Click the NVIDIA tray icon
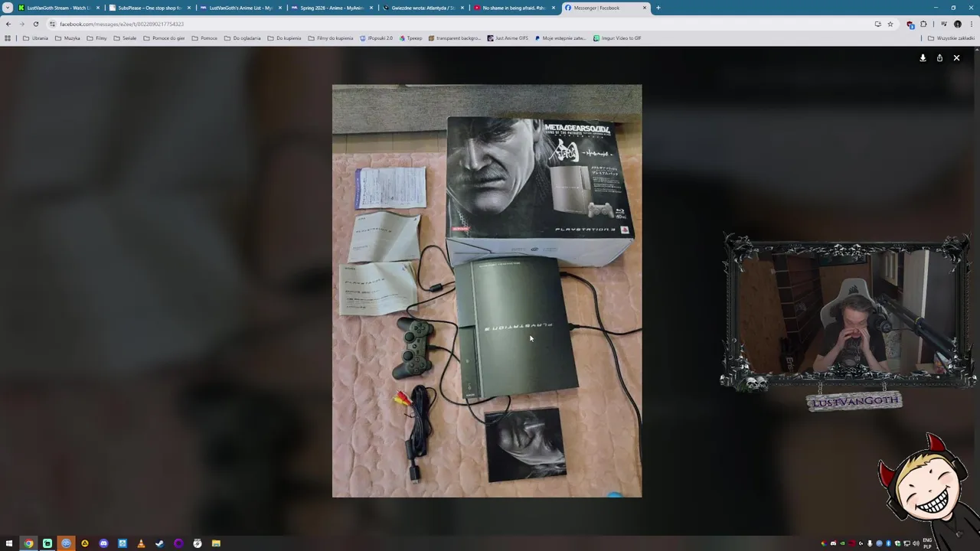Image resolution: width=980 pixels, height=551 pixels. click(x=842, y=543)
